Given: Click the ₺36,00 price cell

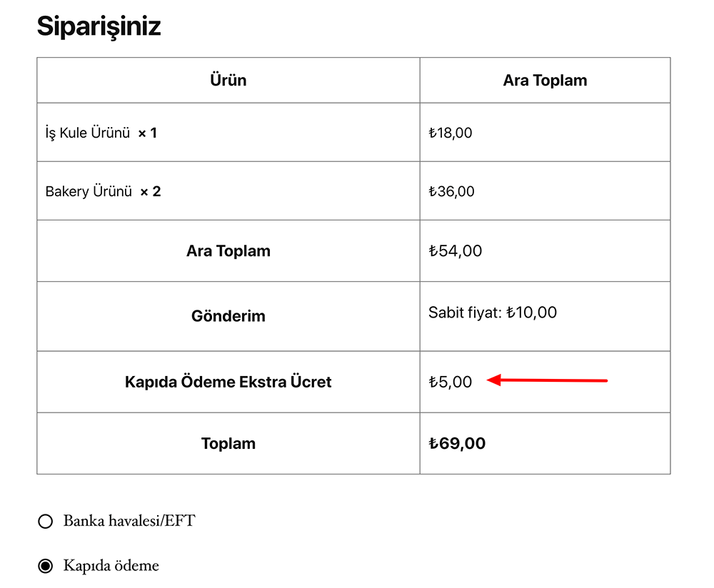Looking at the screenshot, I should click(x=451, y=191).
